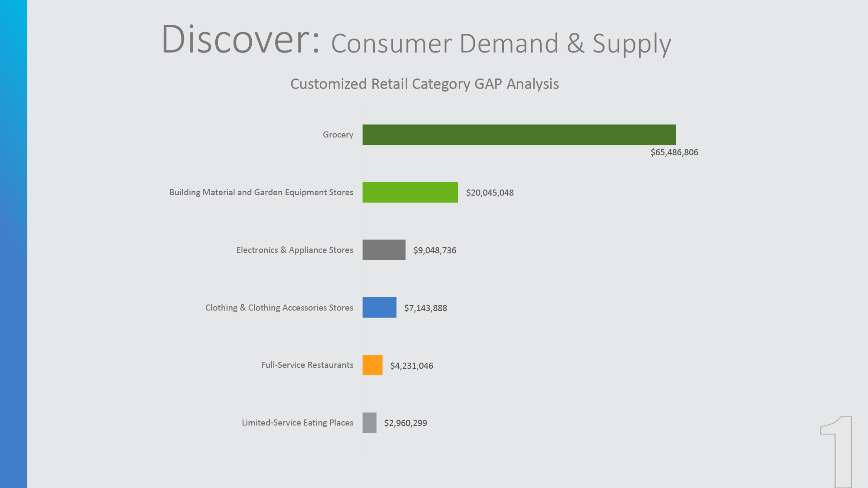Click Clothing & Clothing Accessories Stores label
The image size is (868, 488).
click(x=279, y=308)
